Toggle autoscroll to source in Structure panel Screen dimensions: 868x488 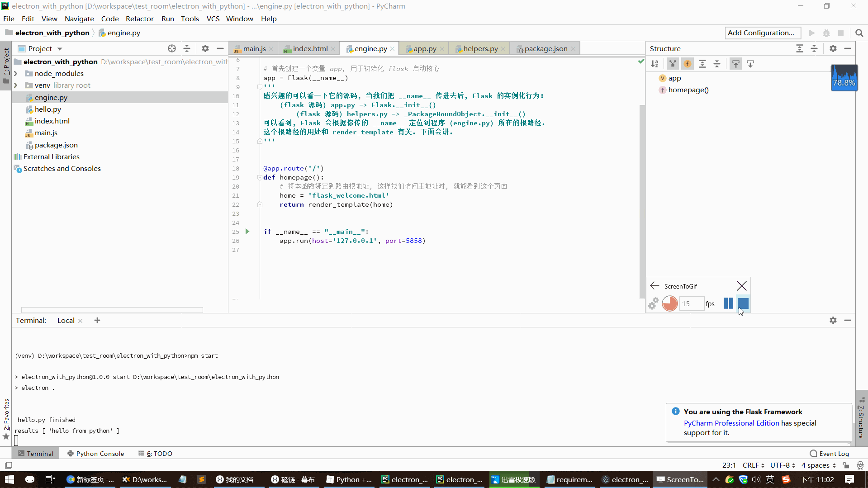pos(736,64)
